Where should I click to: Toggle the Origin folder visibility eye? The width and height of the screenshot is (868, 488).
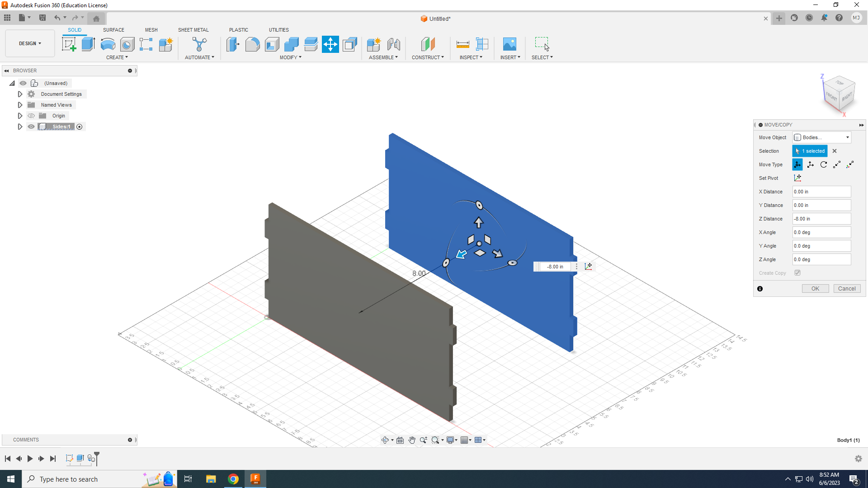pos(31,116)
